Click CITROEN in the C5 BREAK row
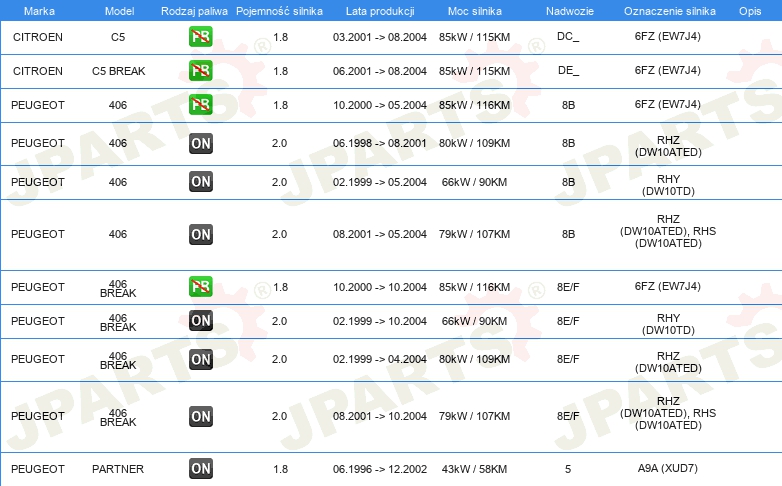782x486 pixels. [38, 71]
